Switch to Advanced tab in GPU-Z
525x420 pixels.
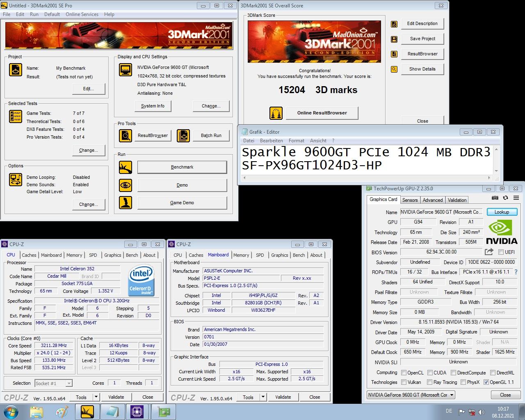coord(433,200)
